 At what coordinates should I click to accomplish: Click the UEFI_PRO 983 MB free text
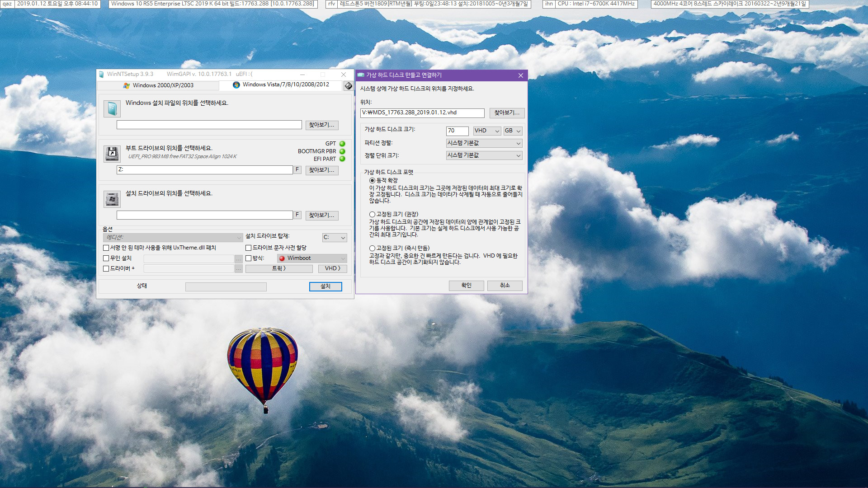(182, 157)
